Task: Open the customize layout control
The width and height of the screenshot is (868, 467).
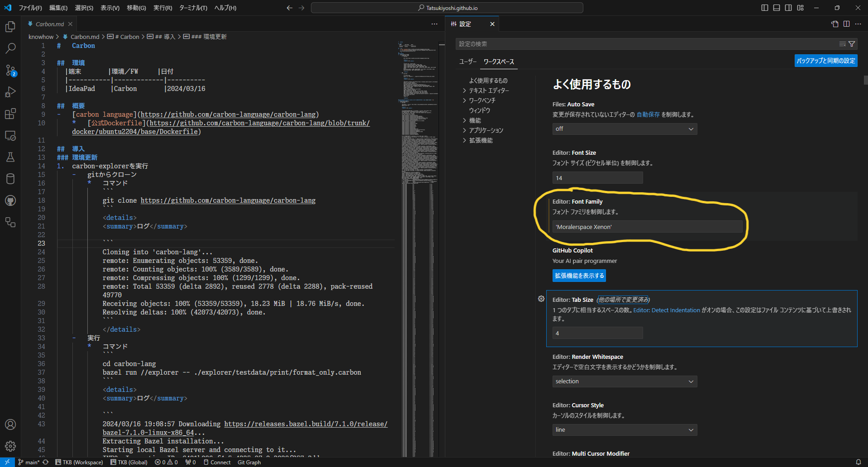Action: pyautogui.click(x=801, y=8)
